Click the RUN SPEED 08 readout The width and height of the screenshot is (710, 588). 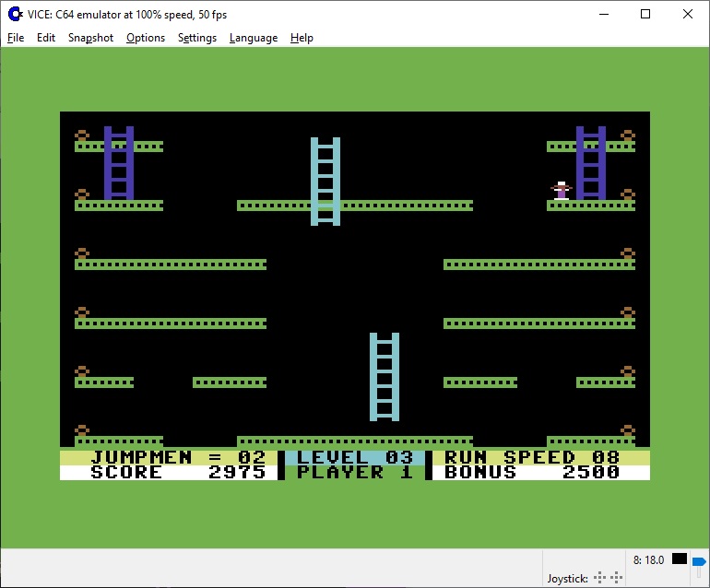pyautogui.click(x=532, y=457)
